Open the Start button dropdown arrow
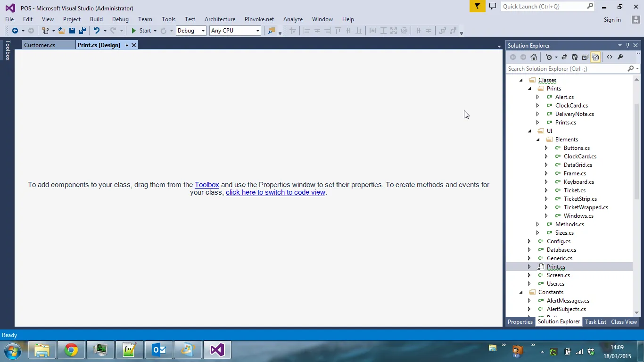Screen dimensions: 644x362 [155, 31]
